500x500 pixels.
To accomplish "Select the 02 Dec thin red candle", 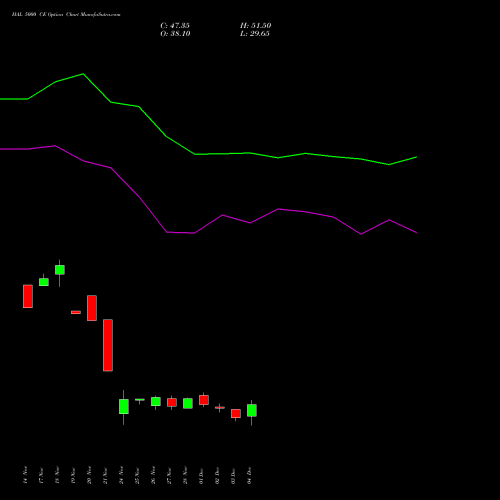I will coord(220,408).
